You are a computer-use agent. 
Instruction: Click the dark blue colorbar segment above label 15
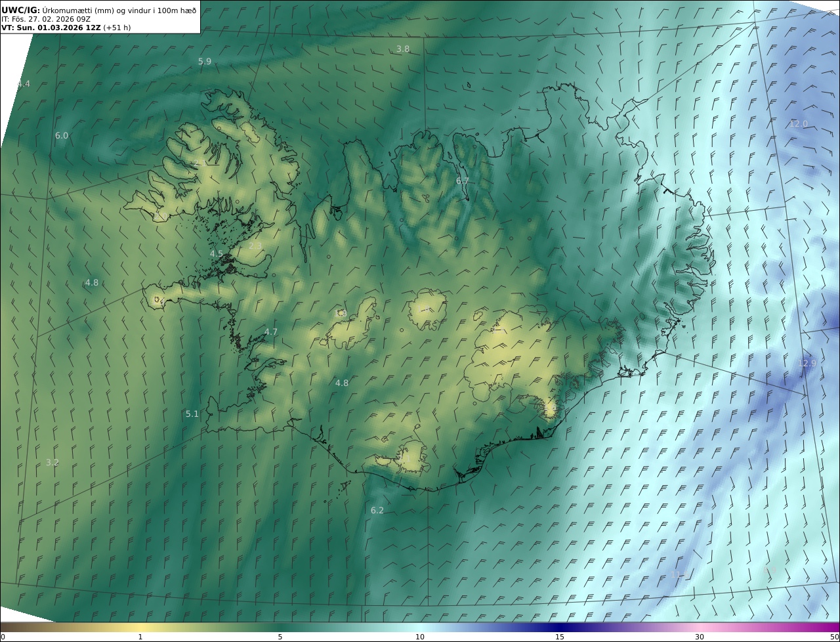560,627
